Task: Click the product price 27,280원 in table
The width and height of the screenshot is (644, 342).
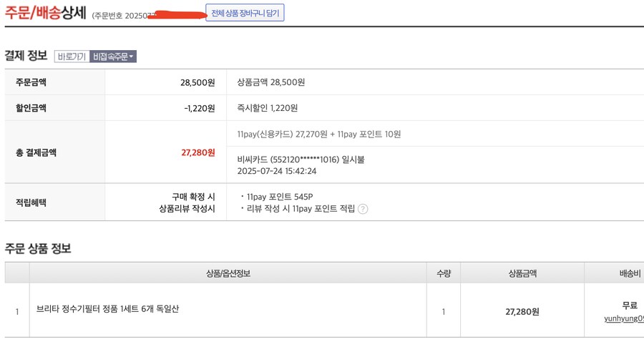Action: 522,312
